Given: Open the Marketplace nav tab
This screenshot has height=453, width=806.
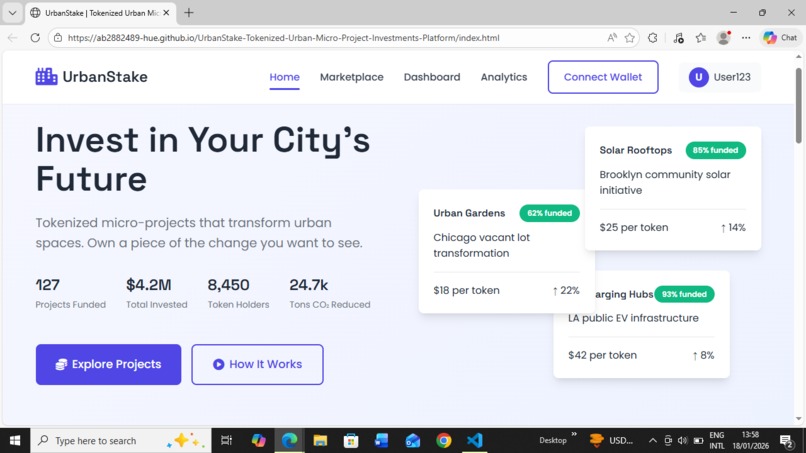Looking at the screenshot, I should (352, 77).
